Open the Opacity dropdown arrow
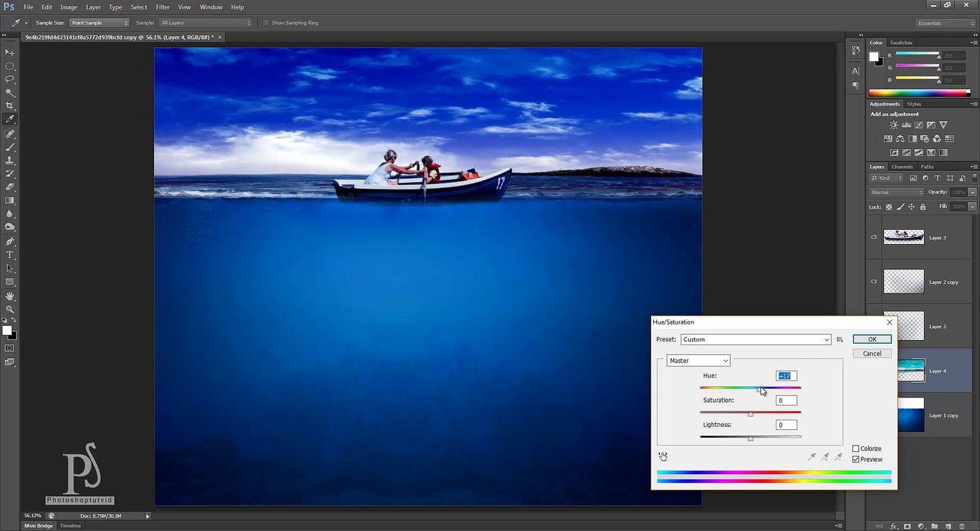Viewport: 980px width, 531px height. coord(973,192)
